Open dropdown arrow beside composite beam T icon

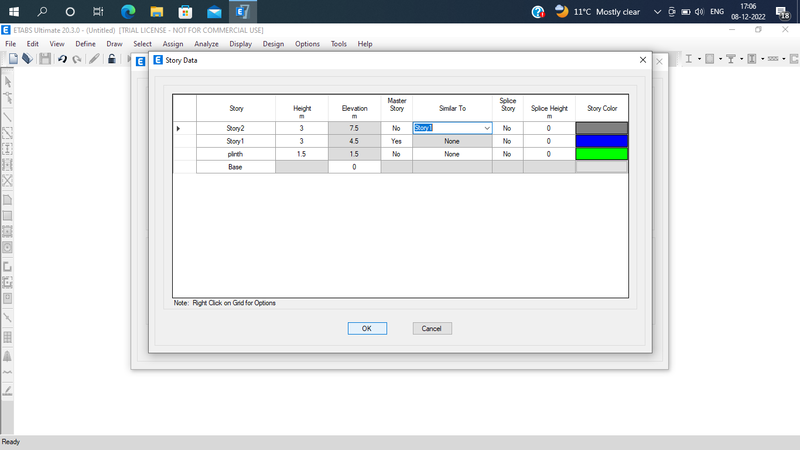coord(741,59)
